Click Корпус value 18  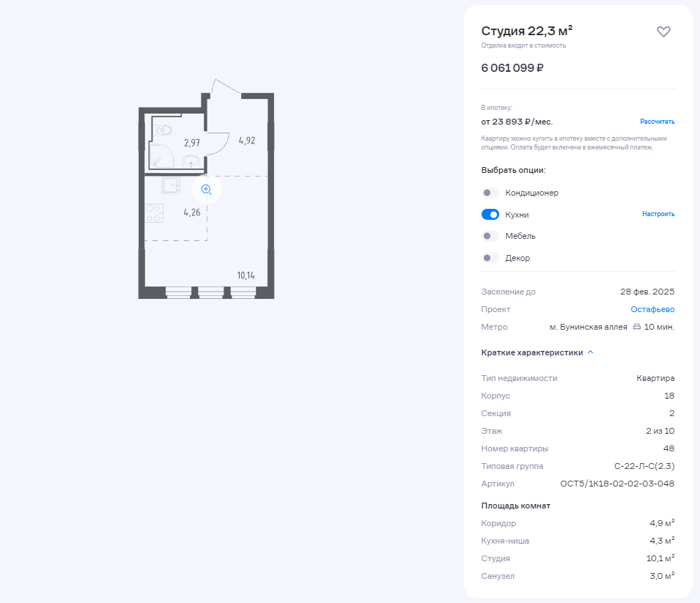669,396
